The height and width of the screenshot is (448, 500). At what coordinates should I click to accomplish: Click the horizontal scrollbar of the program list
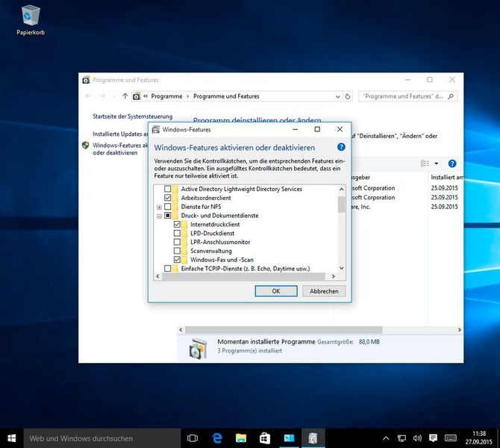pyautogui.click(x=284, y=329)
